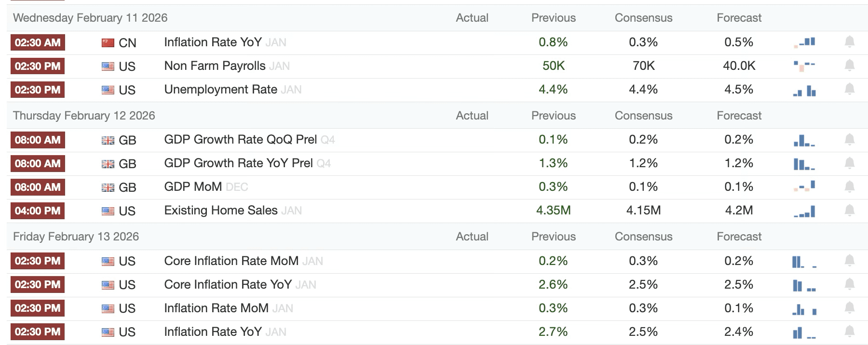Open GDP Growth Rate YoY Prel link
This screenshot has width=868, height=345.
[238, 163]
